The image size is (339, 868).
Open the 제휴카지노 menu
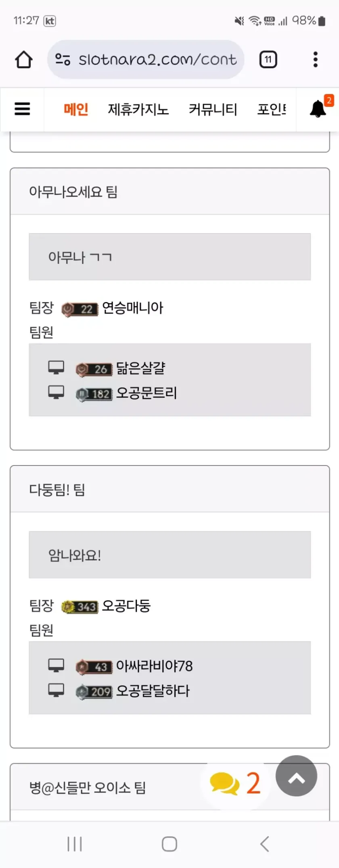pyautogui.click(x=138, y=109)
